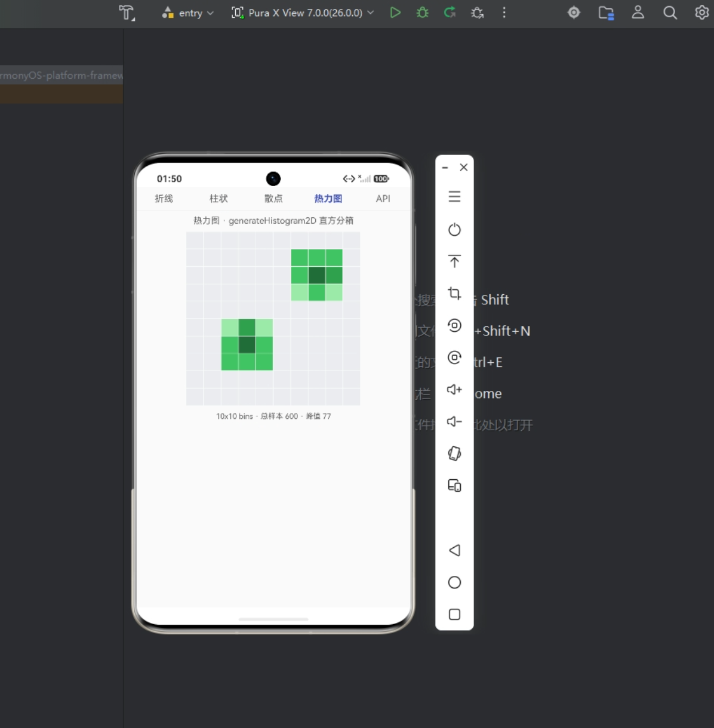This screenshot has width=714, height=728.
Task: Open the Pura X View device dropdown
Action: (303, 13)
